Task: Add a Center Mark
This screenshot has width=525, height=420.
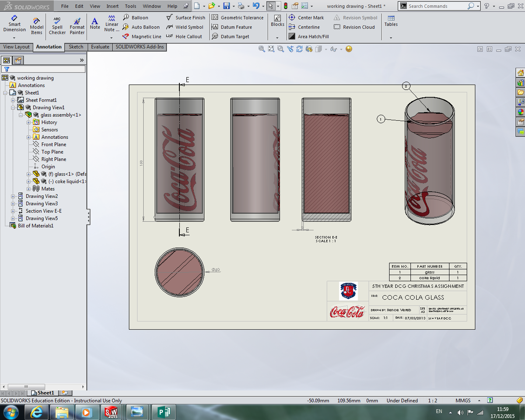Action: (x=306, y=17)
